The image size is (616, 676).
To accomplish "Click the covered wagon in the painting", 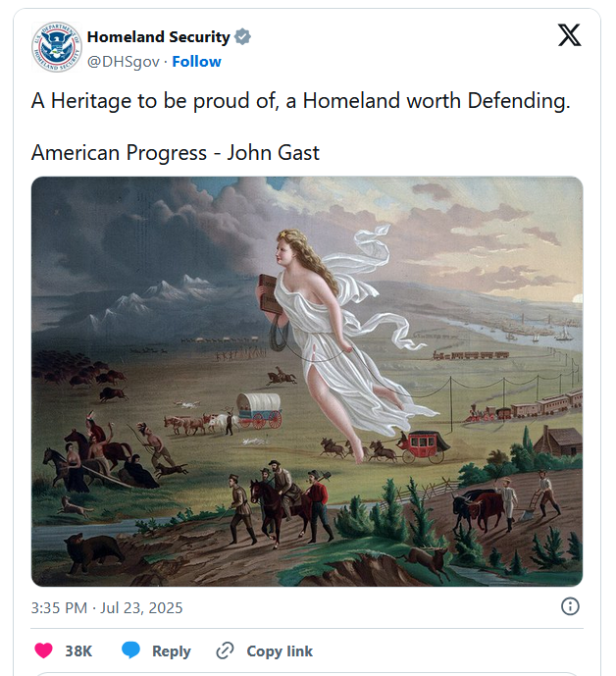I will (260, 410).
